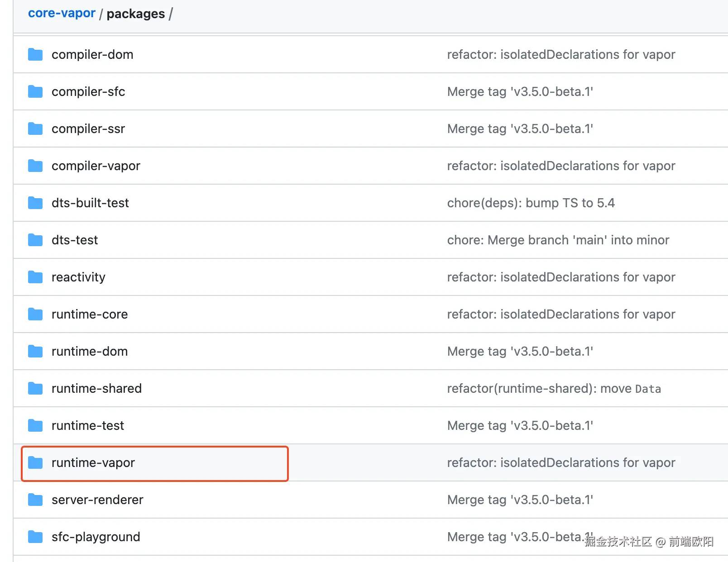728x562 pixels.
Task: View compiler-dom commit 'refactor: isolatedDeclarations for vapor'
Action: pos(561,55)
